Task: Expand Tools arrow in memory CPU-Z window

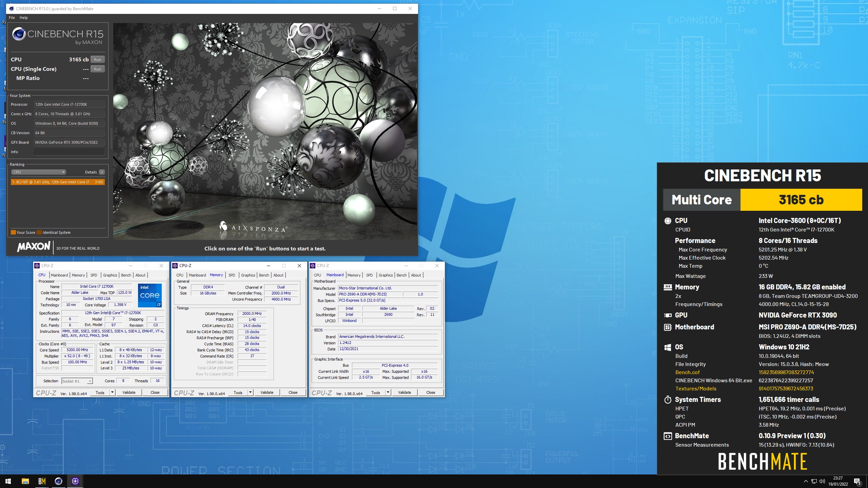Action: click(250, 392)
